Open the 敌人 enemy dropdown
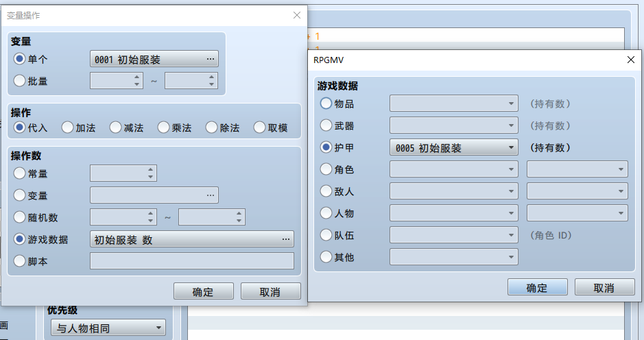644x340 pixels. [x=454, y=191]
